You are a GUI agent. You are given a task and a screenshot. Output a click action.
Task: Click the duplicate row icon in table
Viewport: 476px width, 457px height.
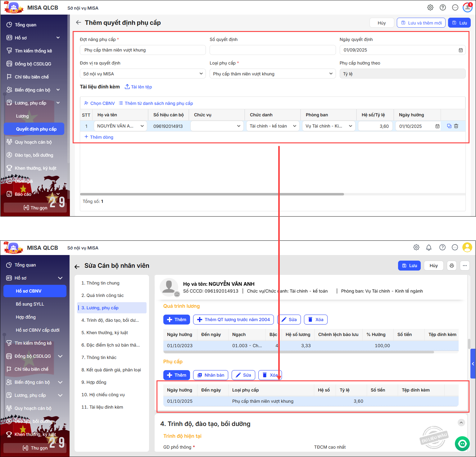point(449,126)
